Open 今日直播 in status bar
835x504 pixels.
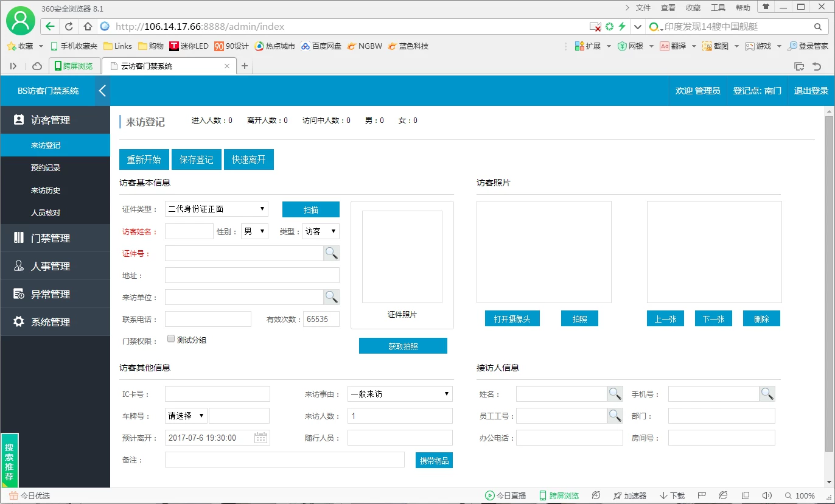505,496
